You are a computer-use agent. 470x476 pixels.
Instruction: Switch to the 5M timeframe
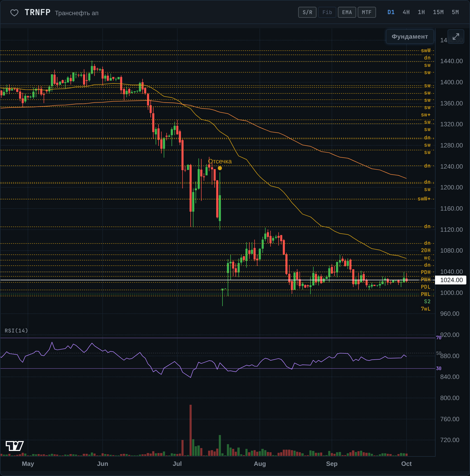click(455, 12)
